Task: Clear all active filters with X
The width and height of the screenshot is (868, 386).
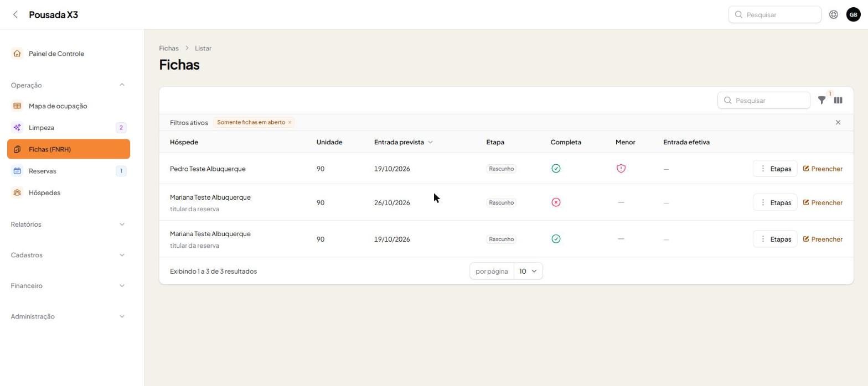Action: pos(838,122)
